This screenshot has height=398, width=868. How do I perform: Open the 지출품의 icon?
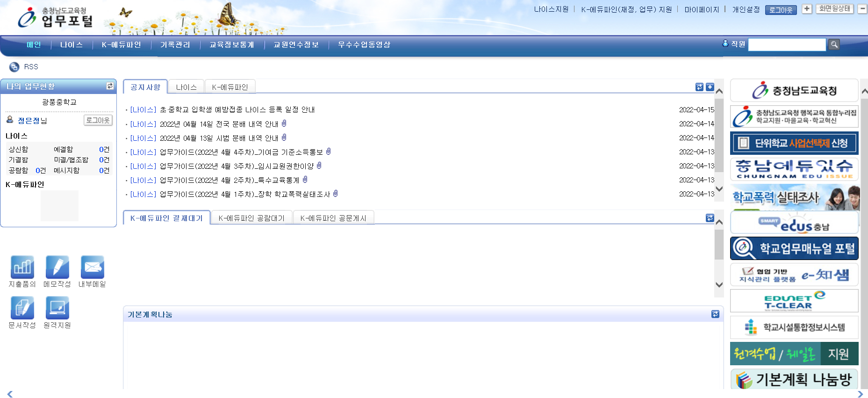[x=22, y=267]
